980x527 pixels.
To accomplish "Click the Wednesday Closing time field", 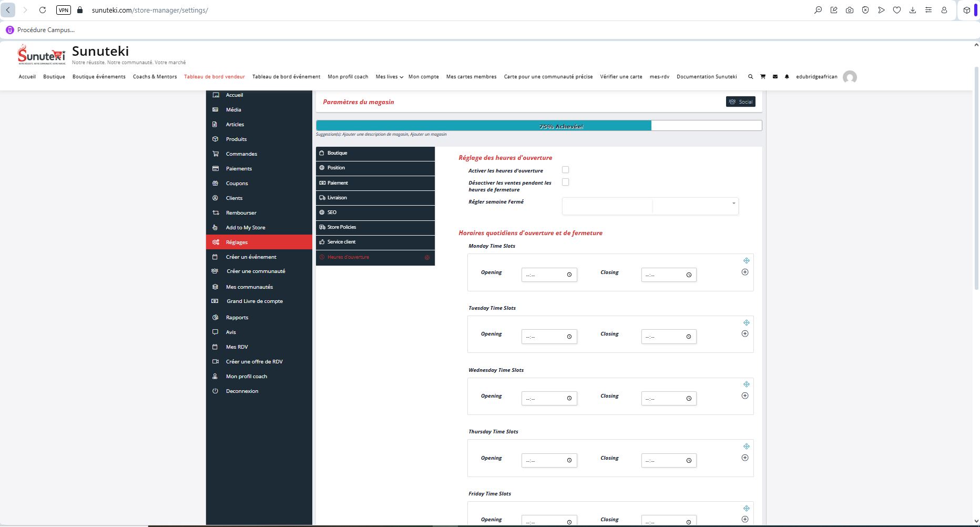I will click(668, 399).
